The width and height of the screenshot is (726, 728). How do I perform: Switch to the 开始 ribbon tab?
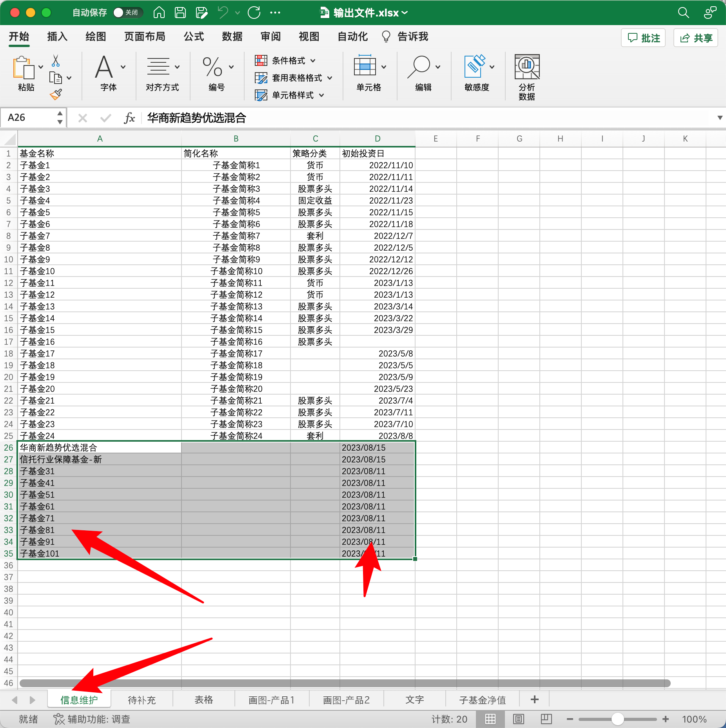coord(19,36)
